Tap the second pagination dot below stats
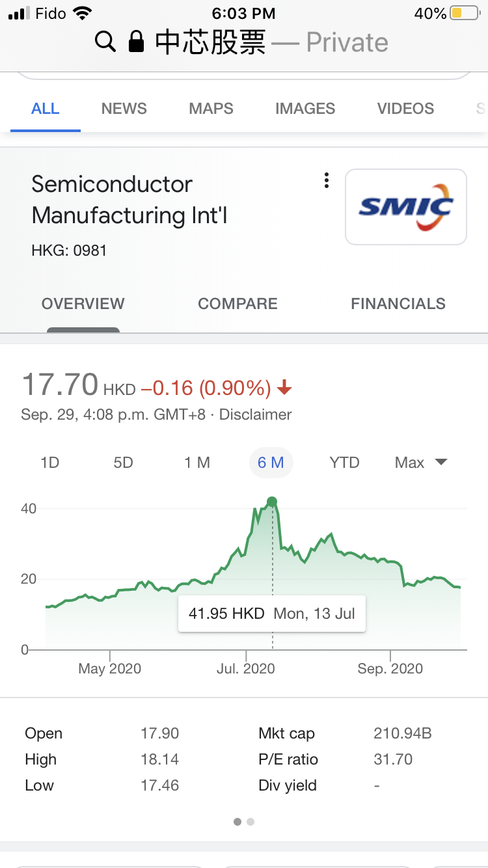The height and width of the screenshot is (868, 488). [251, 822]
